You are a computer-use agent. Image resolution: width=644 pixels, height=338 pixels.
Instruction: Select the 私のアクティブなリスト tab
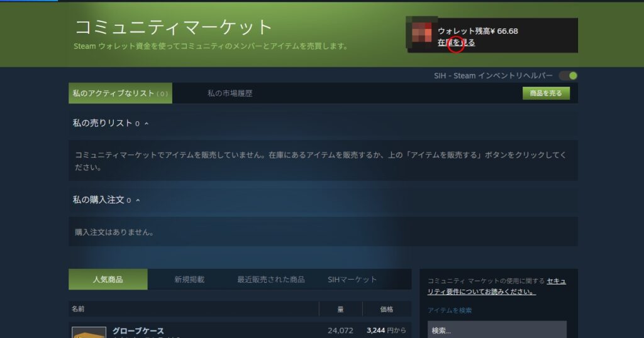120,94
